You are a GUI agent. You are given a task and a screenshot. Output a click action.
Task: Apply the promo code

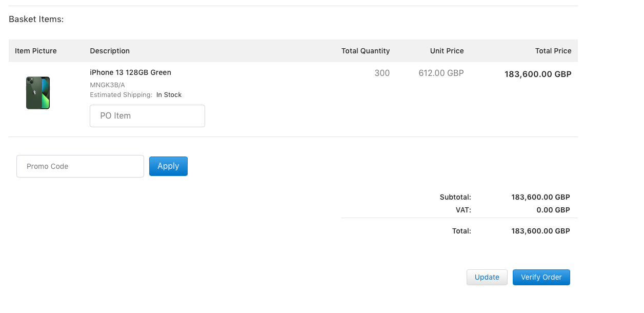pyautogui.click(x=168, y=166)
